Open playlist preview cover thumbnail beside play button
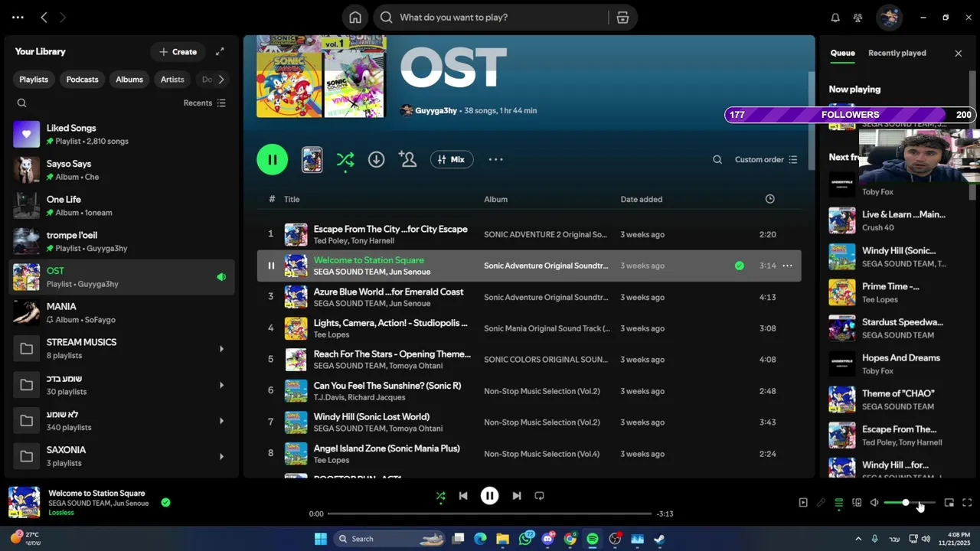 (312, 159)
